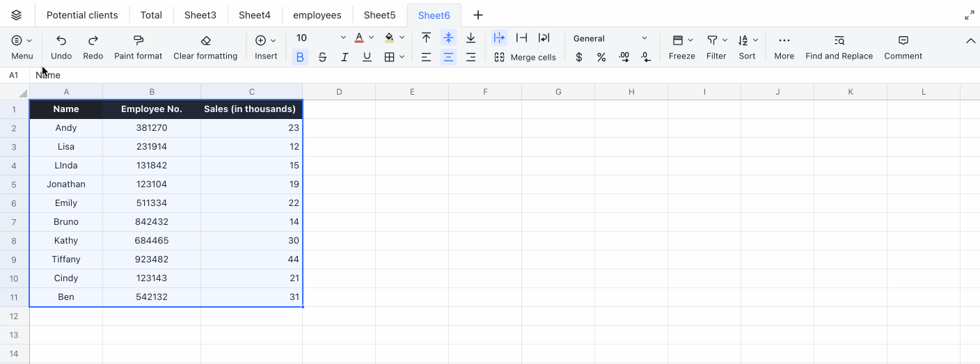Select column H header
Screen dimensions: 980x364
click(631, 92)
